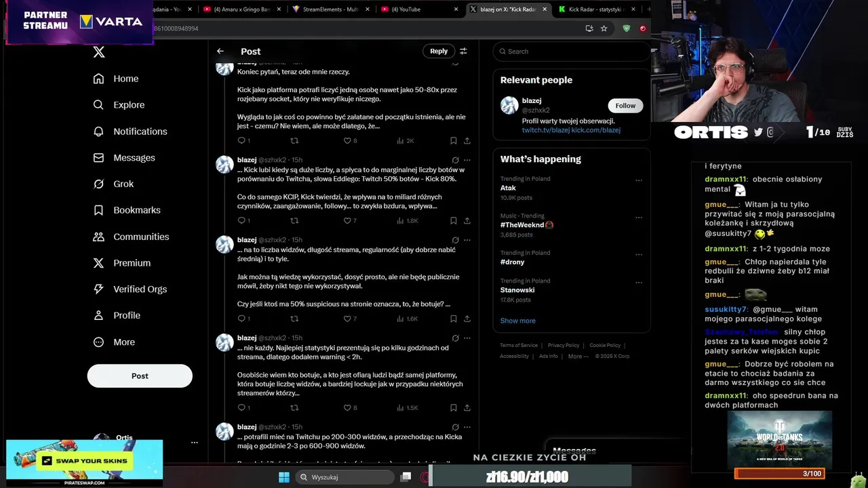This screenshot has height=488, width=868.
Task: Open more options on 'potrafili mieć na Twitchu' tweet
Action: [x=467, y=427]
